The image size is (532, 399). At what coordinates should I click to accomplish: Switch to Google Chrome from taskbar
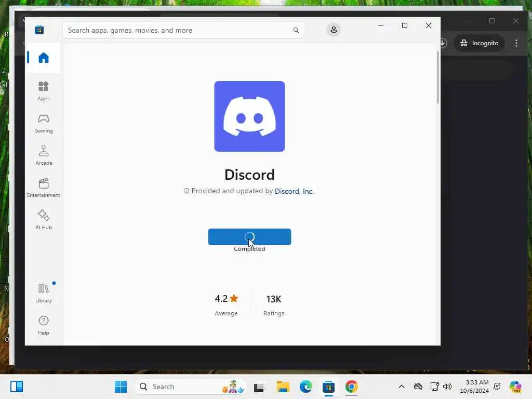352,387
